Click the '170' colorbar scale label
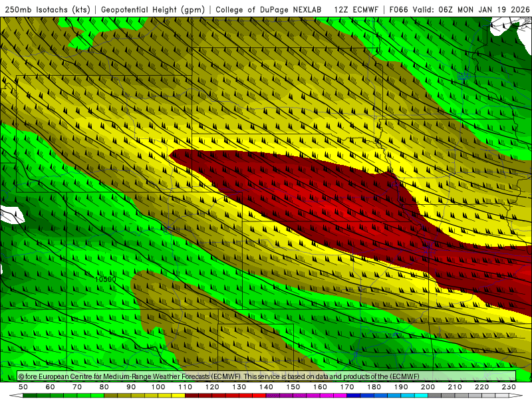 [347, 387]
